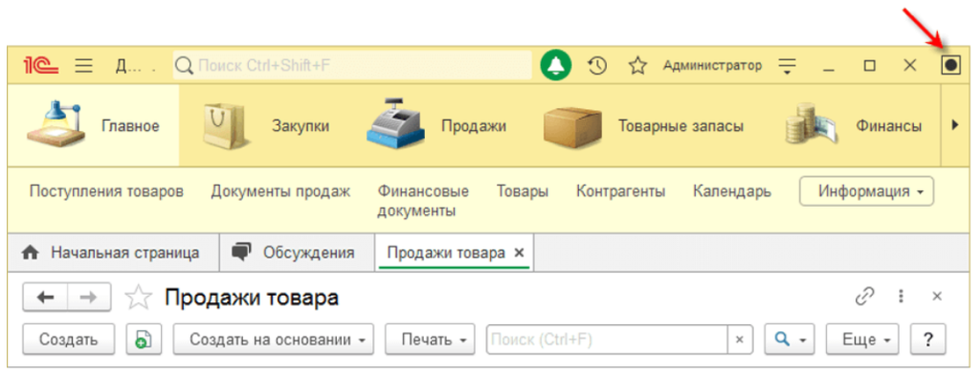
Task: Open the green notifications bell
Action: click(556, 65)
